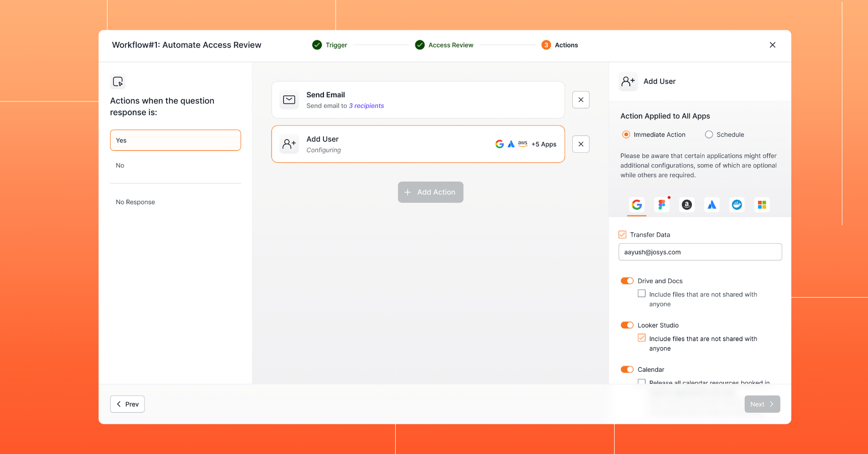Close the workflow dialog with the X
Viewport: 868px width, 454px height.
[x=772, y=45]
